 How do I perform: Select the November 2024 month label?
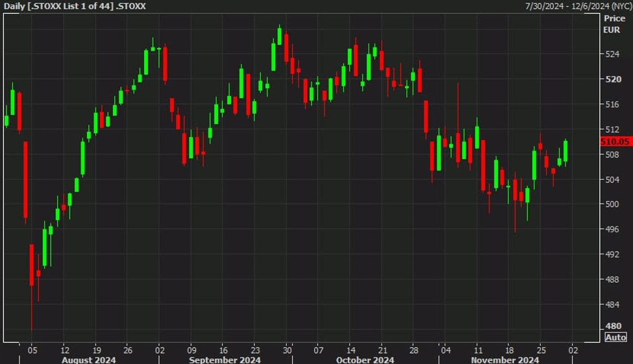(504, 359)
